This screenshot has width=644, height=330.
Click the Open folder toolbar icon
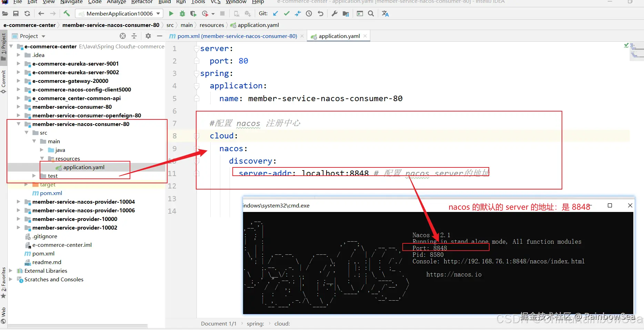point(5,13)
